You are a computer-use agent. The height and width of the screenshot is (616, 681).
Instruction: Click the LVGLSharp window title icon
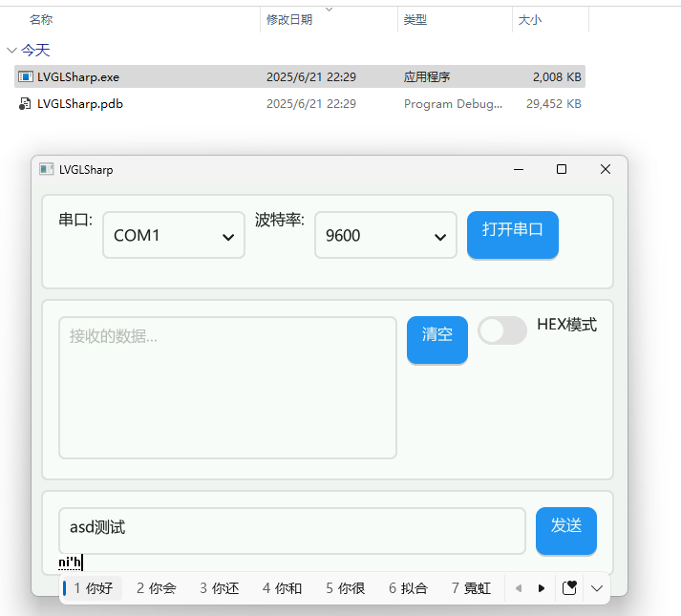[46, 170]
